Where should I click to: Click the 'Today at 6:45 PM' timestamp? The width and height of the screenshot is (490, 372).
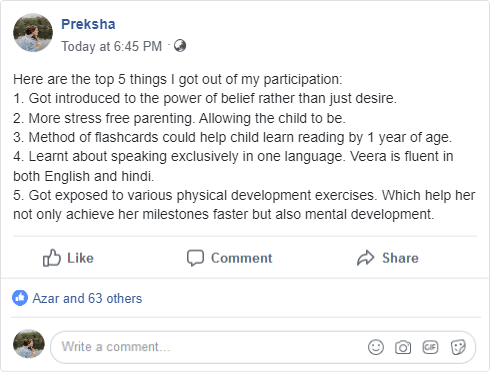(x=112, y=46)
